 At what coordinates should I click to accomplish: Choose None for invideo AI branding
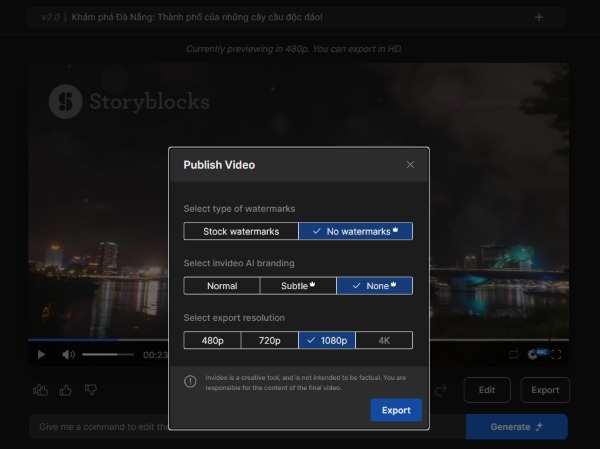(375, 286)
